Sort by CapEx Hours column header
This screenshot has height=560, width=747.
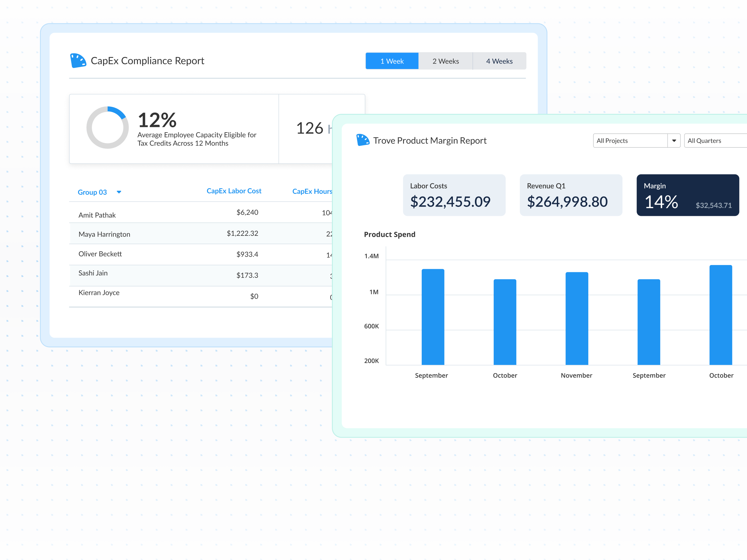tap(312, 191)
